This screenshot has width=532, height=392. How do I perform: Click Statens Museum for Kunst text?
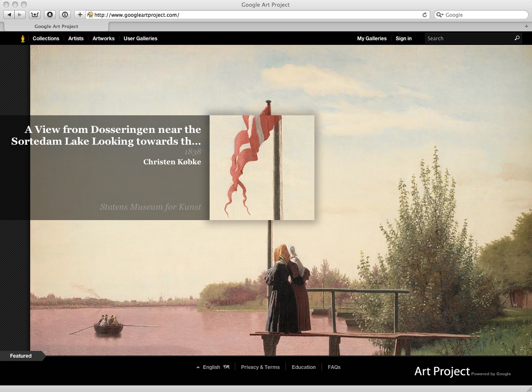[151, 207]
